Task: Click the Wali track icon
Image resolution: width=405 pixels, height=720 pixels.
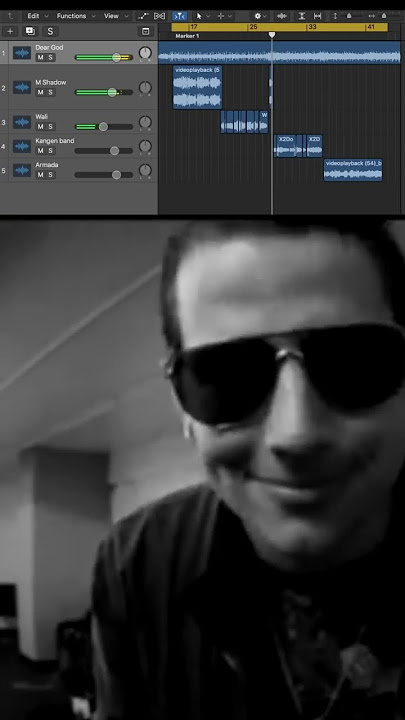Action: click(x=22, y=122)
